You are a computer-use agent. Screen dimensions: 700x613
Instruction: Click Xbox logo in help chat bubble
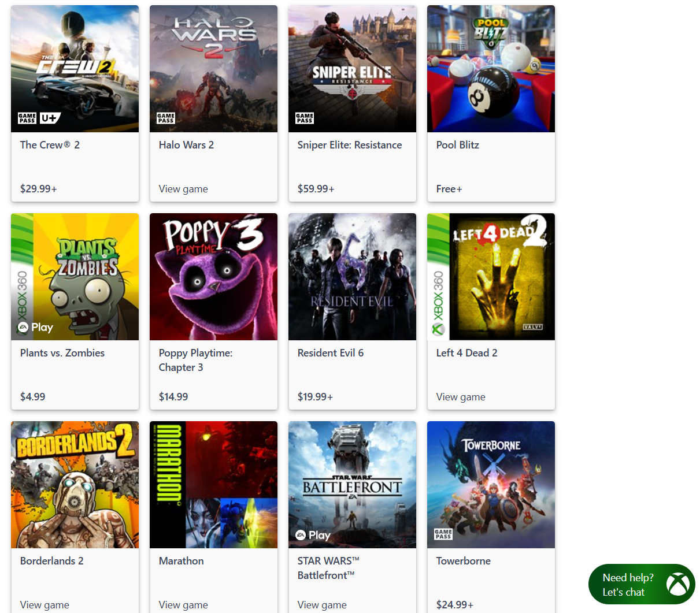click(677, 584)
